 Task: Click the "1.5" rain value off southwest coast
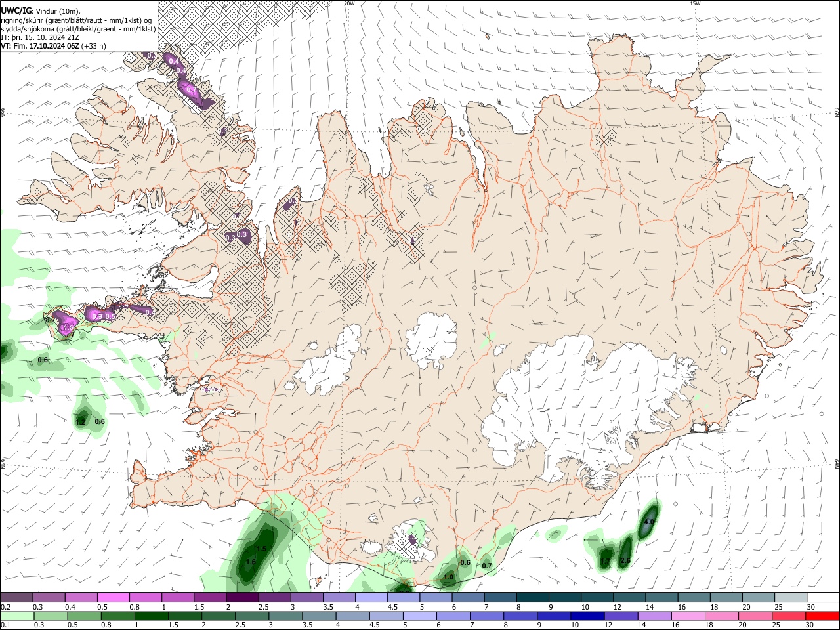pyautogui.click(x=261, y=549)
